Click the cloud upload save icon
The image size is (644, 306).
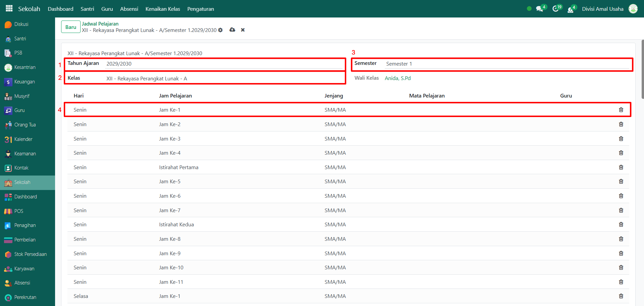click(x=232, y=30)
